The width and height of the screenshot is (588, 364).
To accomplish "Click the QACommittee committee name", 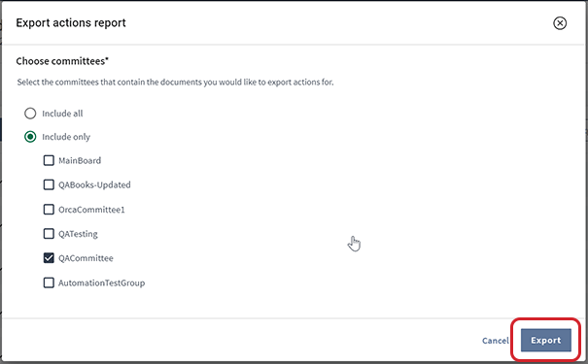I will click(86, 258).
